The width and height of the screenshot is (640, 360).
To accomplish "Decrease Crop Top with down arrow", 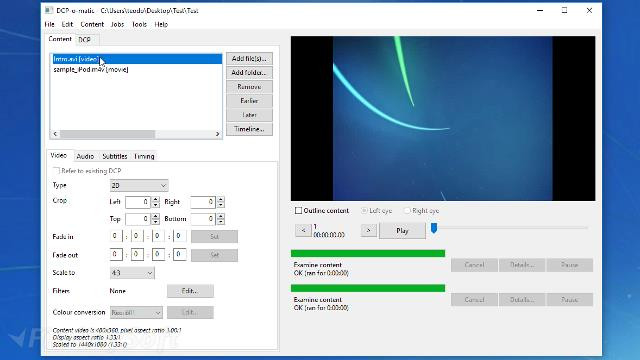I will [x=156, y=222].
